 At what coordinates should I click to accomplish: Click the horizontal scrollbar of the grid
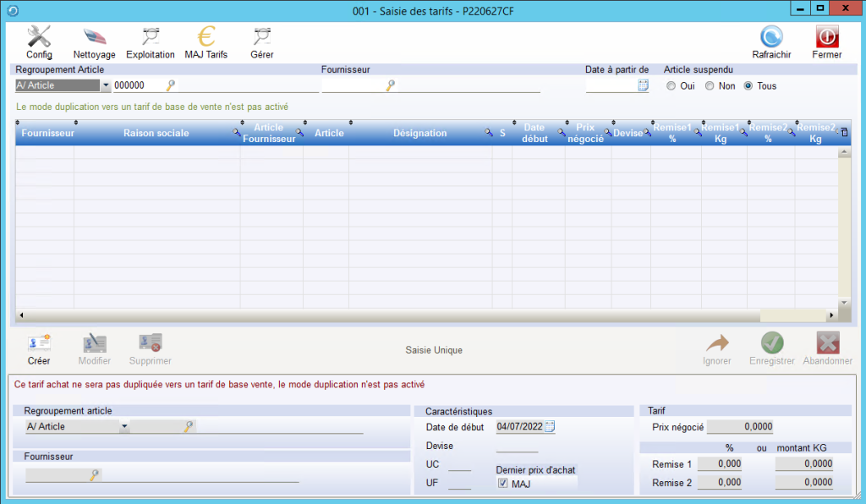[x=423, y=315]
